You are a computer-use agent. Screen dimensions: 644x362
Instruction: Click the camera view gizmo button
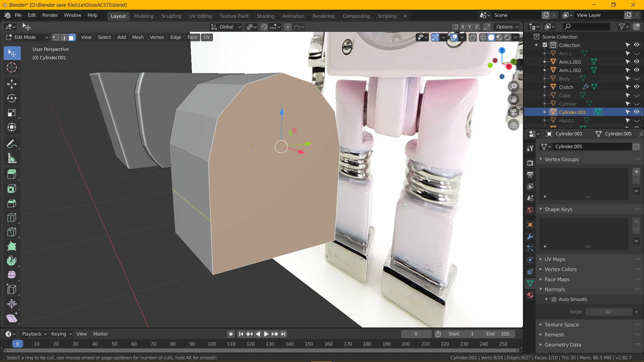tap(513, 112)
